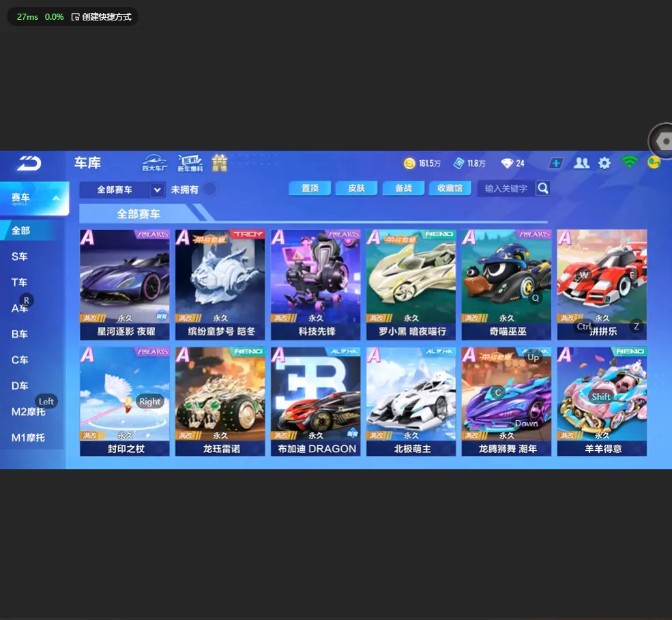The height and width of the screenshot is (620, 672).
Task: Select the 科技先锋 car card
Action: [315, 285]
